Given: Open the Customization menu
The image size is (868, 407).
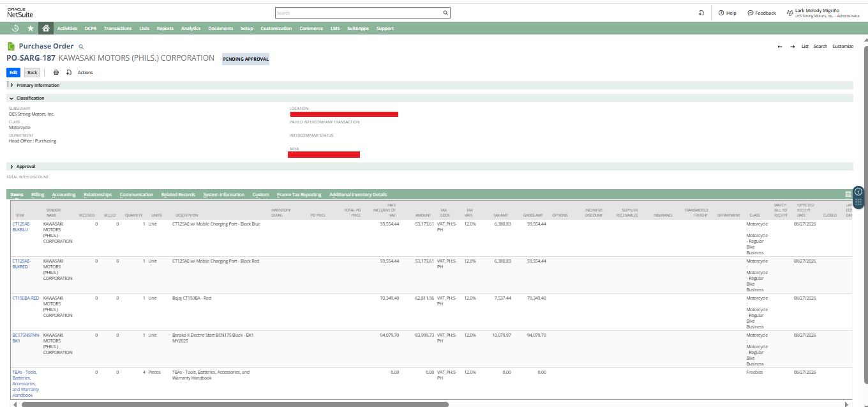Looking at the screenshot, I should [276, 28].
